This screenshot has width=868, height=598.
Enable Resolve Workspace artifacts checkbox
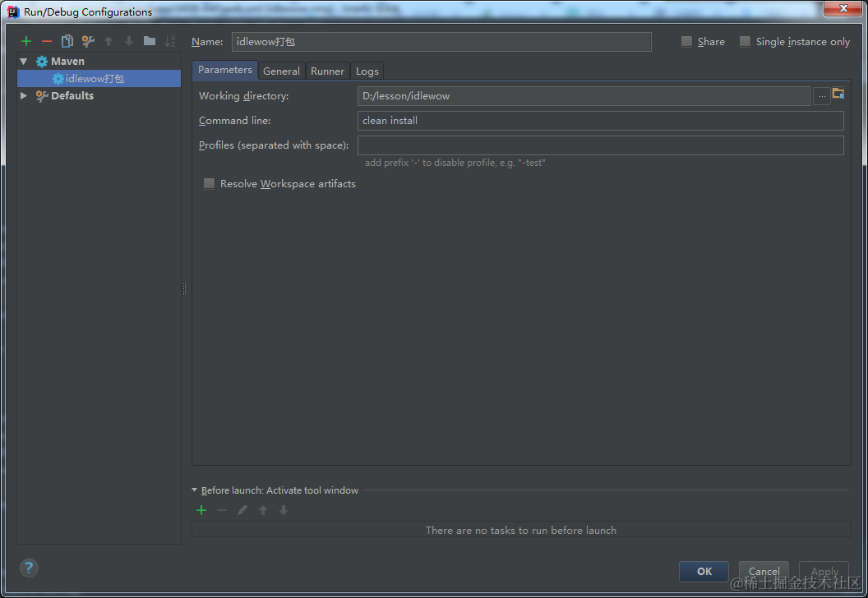pyautogui.click(x=209, y=184)
